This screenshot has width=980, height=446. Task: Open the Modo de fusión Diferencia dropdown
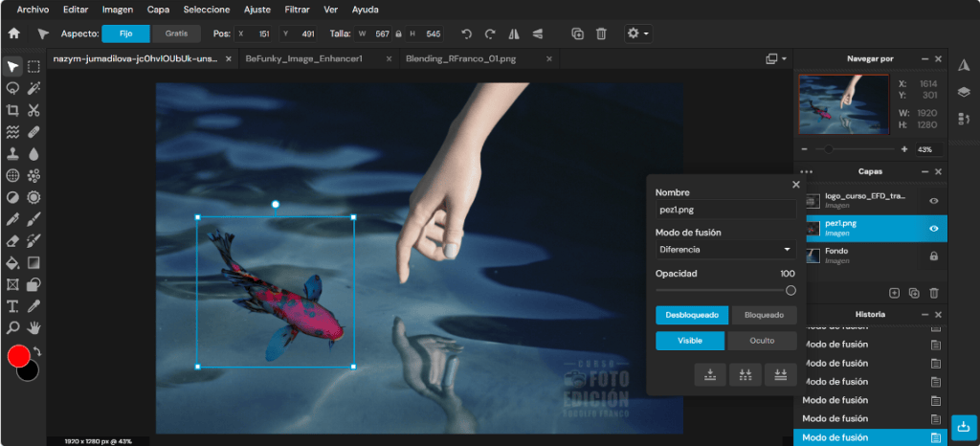click(x=725, y=250)
